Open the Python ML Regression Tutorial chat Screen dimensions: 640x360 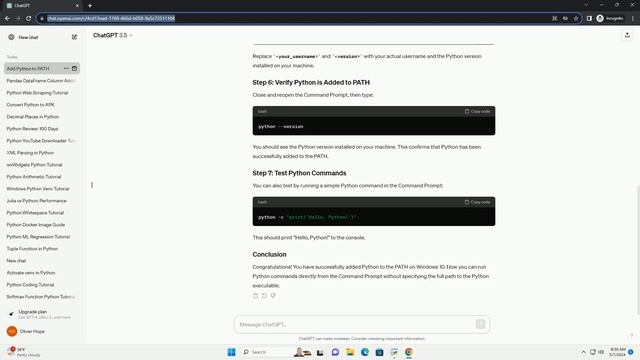(42, 237)
